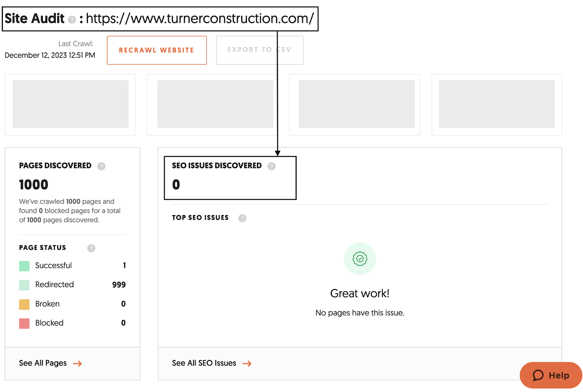The height and width of the screenshot is (392, 583).
Task: Click help icon beside Page Status
Action: coord(91,248)
